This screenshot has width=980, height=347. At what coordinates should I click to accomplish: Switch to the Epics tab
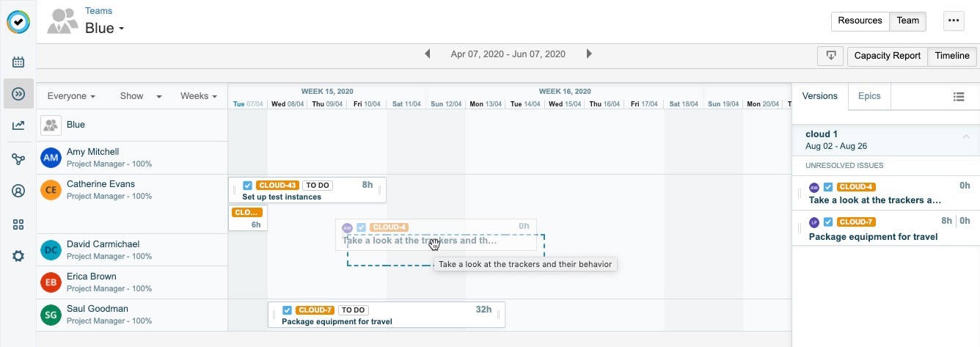tap(869, 96)
